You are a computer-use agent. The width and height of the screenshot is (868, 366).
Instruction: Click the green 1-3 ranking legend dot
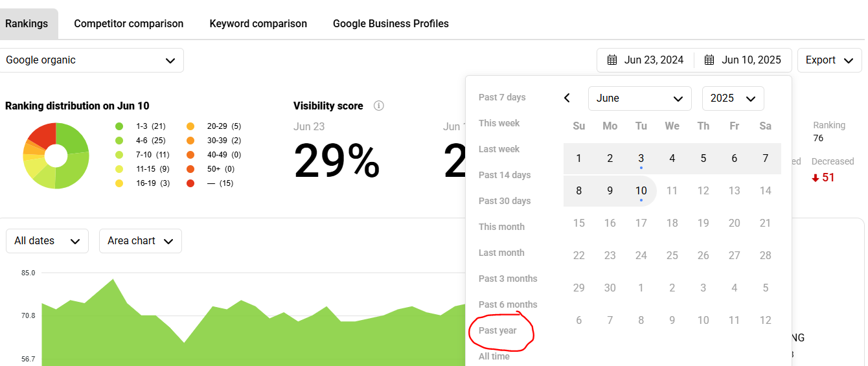119,126
